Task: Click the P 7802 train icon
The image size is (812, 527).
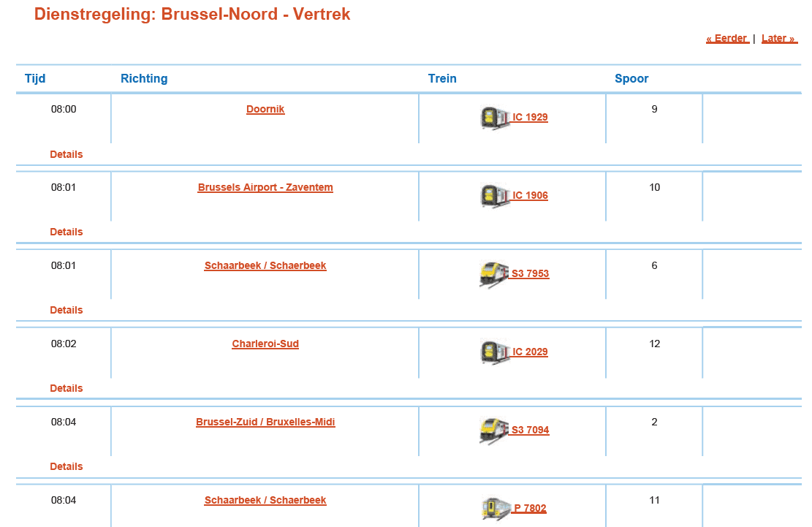Action: 494,508
